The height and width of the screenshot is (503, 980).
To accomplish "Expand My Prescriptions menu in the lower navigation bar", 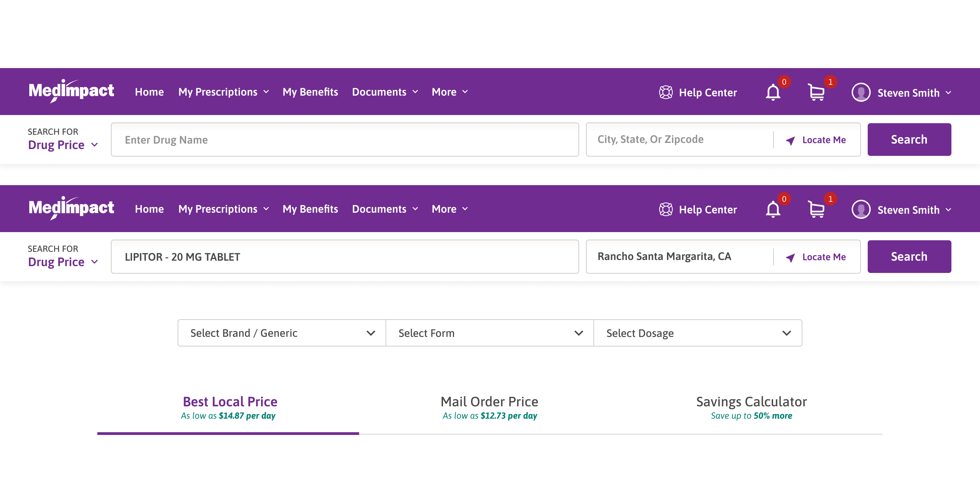I will click(224, 209).
